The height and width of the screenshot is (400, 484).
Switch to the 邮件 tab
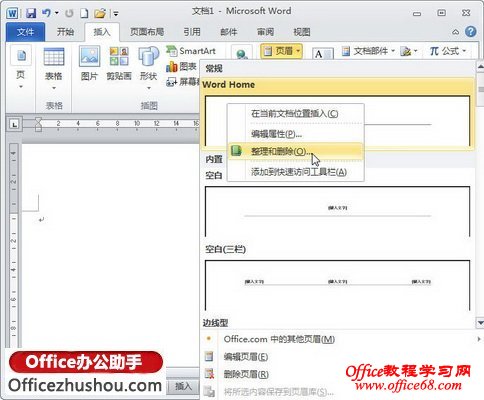coord(229,32)
